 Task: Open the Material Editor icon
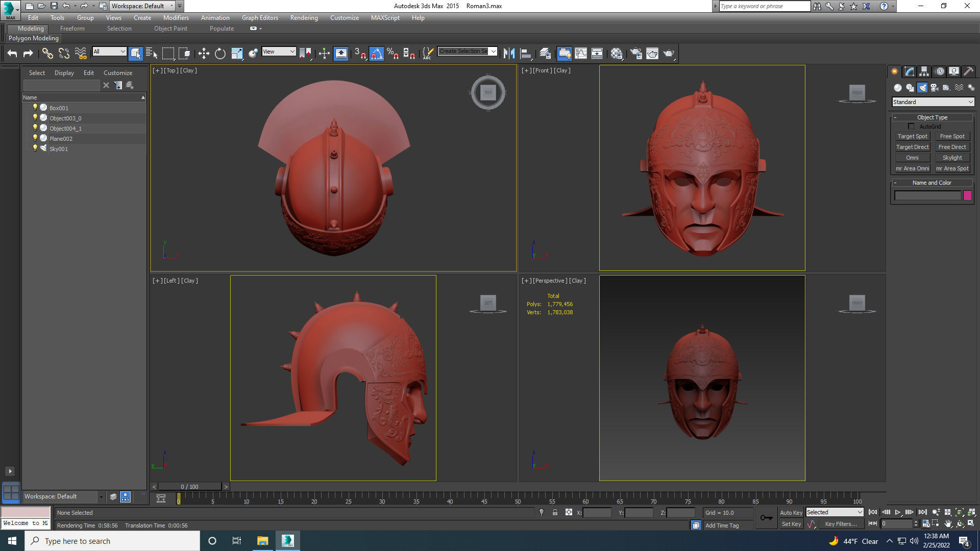point(617,53)
